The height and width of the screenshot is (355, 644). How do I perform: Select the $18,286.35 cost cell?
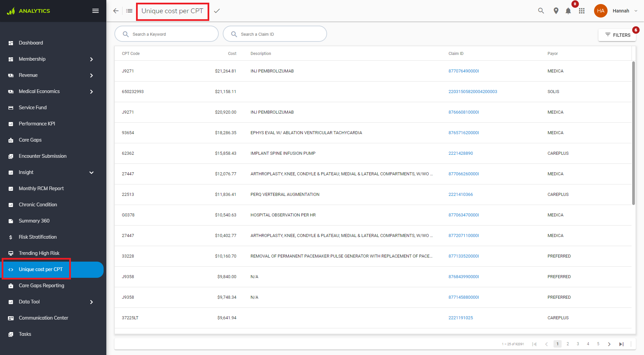click(x=225, y=133)
